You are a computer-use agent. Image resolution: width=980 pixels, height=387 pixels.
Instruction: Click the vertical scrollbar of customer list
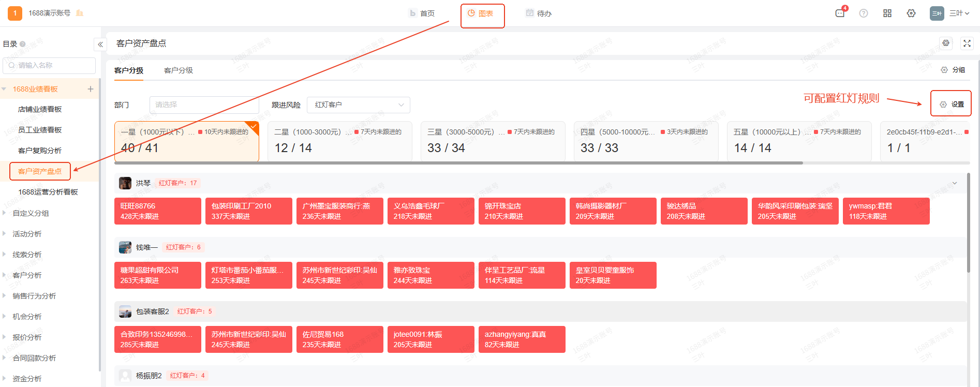coord(969,222)
